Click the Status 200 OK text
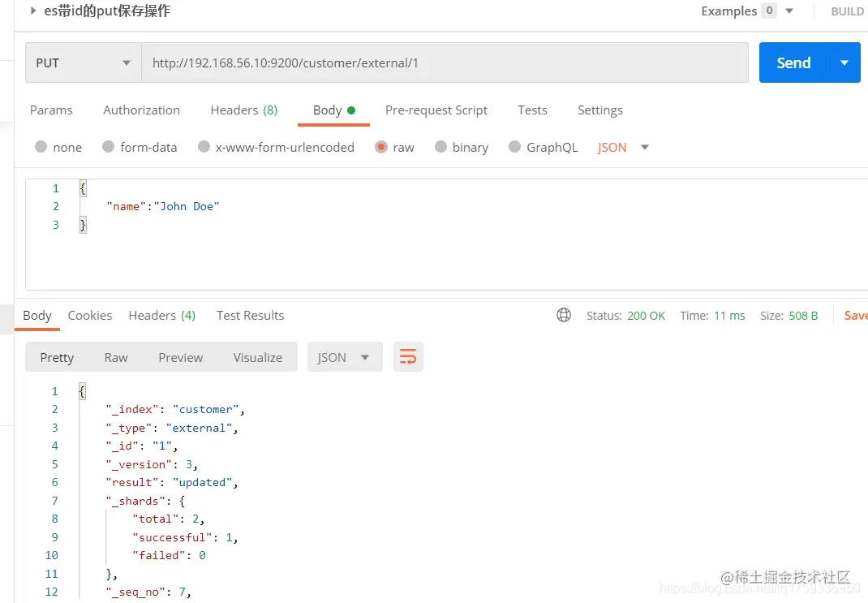The width and height of the screenshot is (868, 603). [x=626, y=316]
